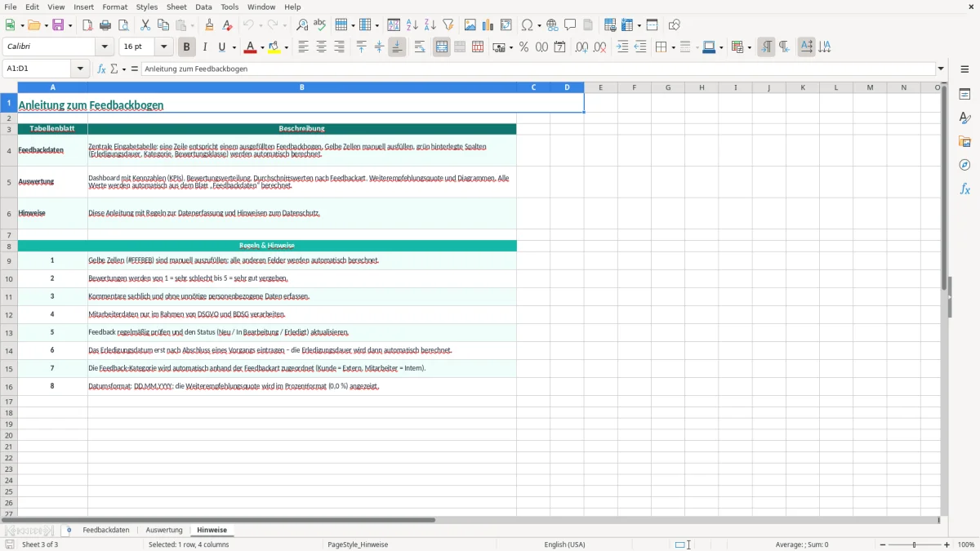Toggle Align Left button
The height and width of the screenshot is (551, 980).
(x=303, y=47)
